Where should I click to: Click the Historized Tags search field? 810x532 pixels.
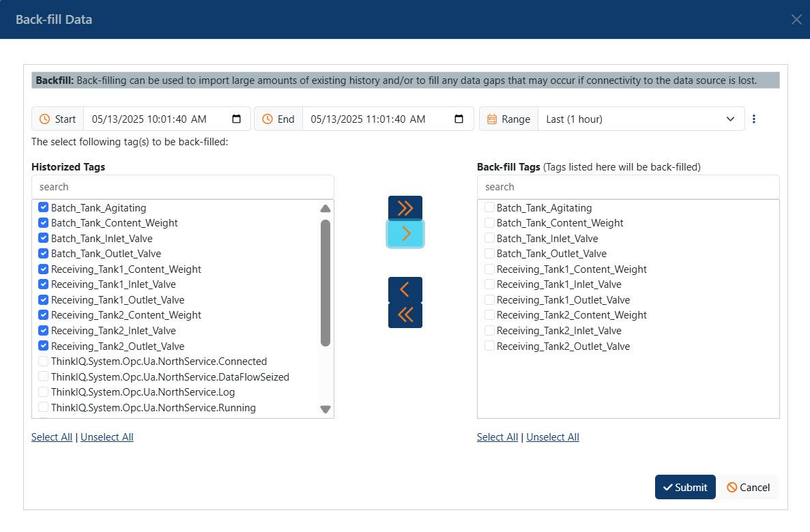click(x=183, y=187)
